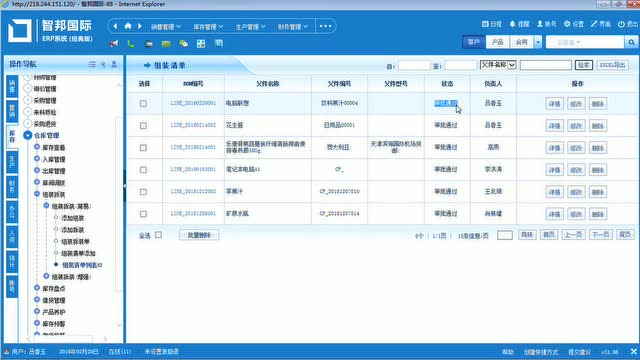Close the bottom status bar with X
Image resolution: width=640 pixels, height=360 pixels.
point(633,351)
